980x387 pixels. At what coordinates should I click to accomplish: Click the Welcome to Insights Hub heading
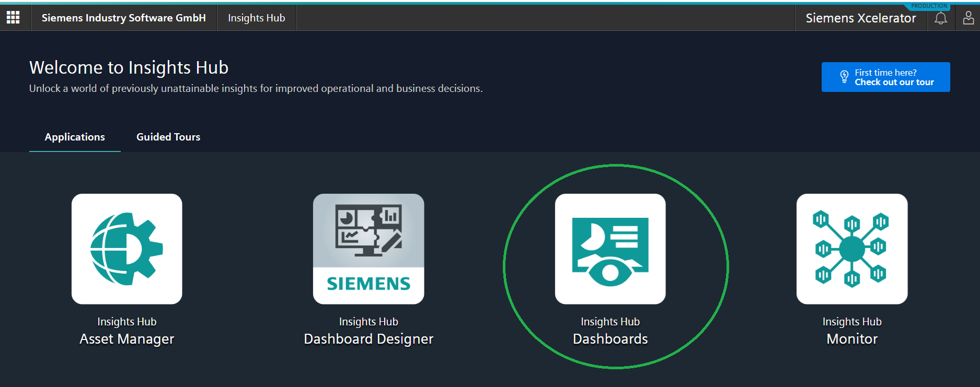(129, 67)
